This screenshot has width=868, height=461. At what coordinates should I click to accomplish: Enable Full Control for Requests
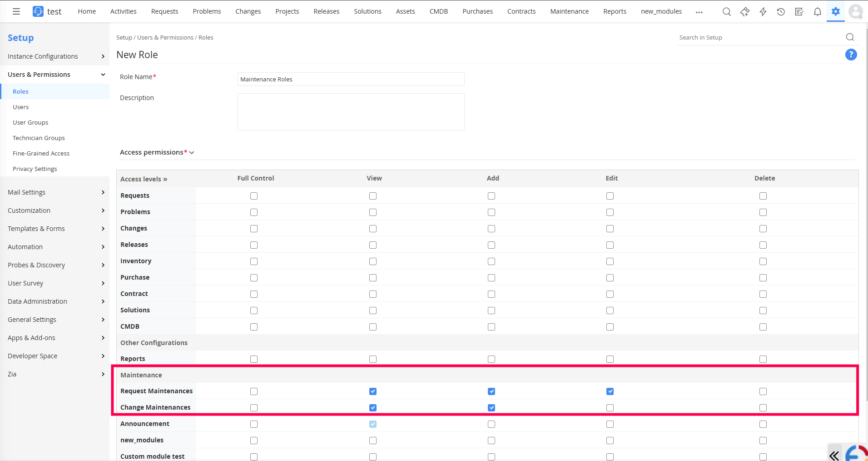click(253, 195)
